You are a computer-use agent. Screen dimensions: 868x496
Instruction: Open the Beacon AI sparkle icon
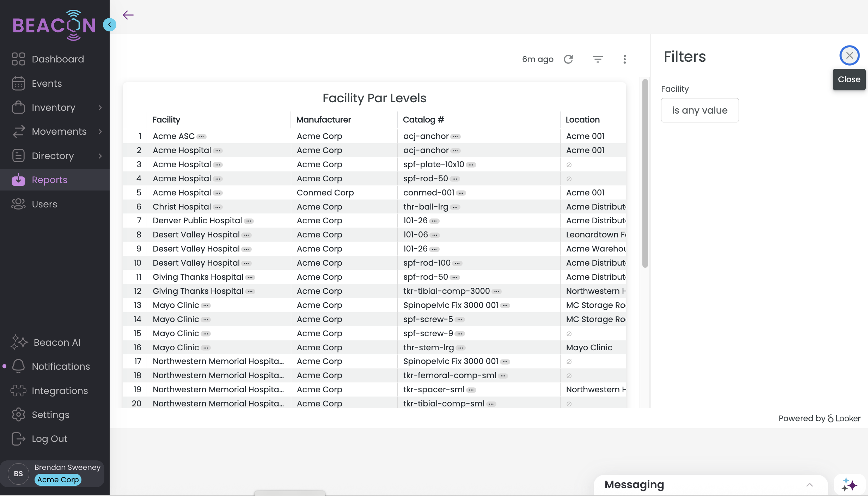(19, 342)
